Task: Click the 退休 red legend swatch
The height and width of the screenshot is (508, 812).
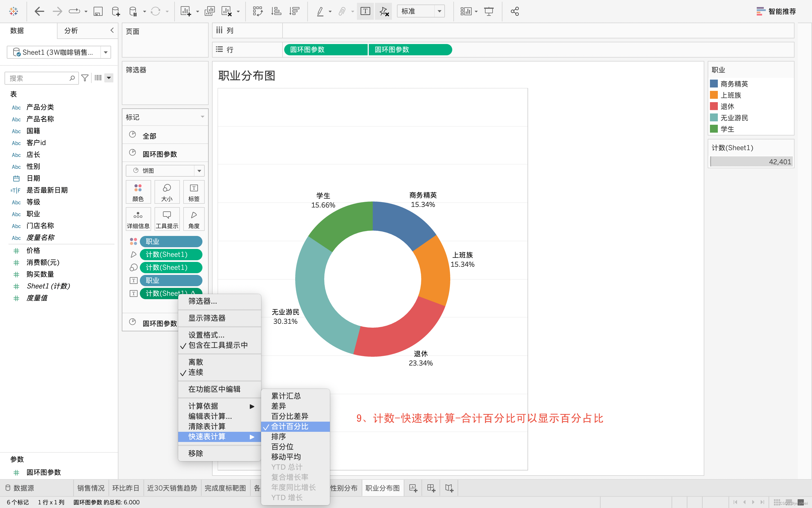Action: pos(714,106)
